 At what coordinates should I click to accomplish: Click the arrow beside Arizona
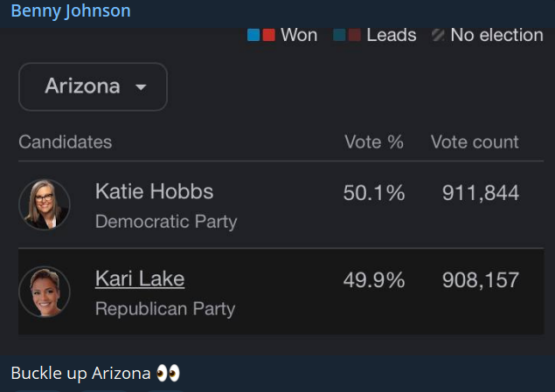[x=140, y=87]
